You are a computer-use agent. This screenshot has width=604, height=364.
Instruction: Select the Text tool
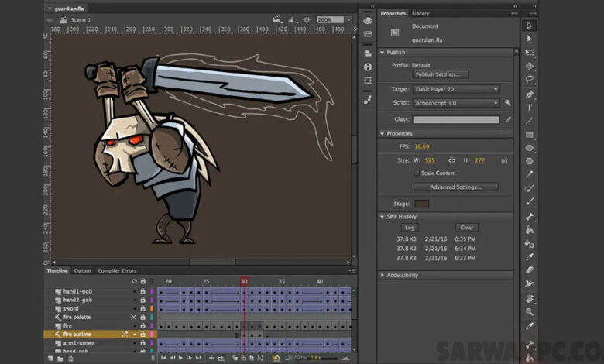(530, 108)
